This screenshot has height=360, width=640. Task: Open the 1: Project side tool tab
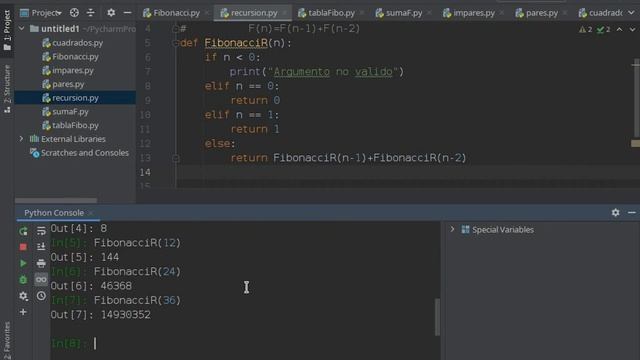[7, 29]
